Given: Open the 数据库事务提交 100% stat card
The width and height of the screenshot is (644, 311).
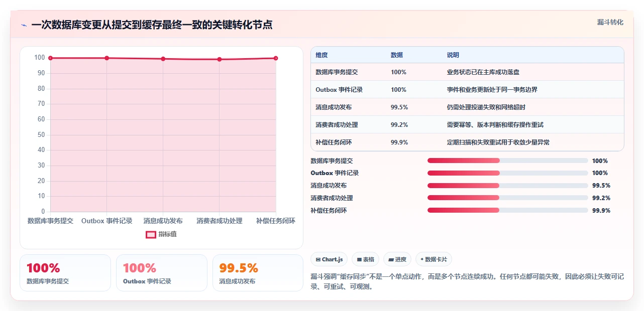Looking at the screenshot, I should pos(65,273).
